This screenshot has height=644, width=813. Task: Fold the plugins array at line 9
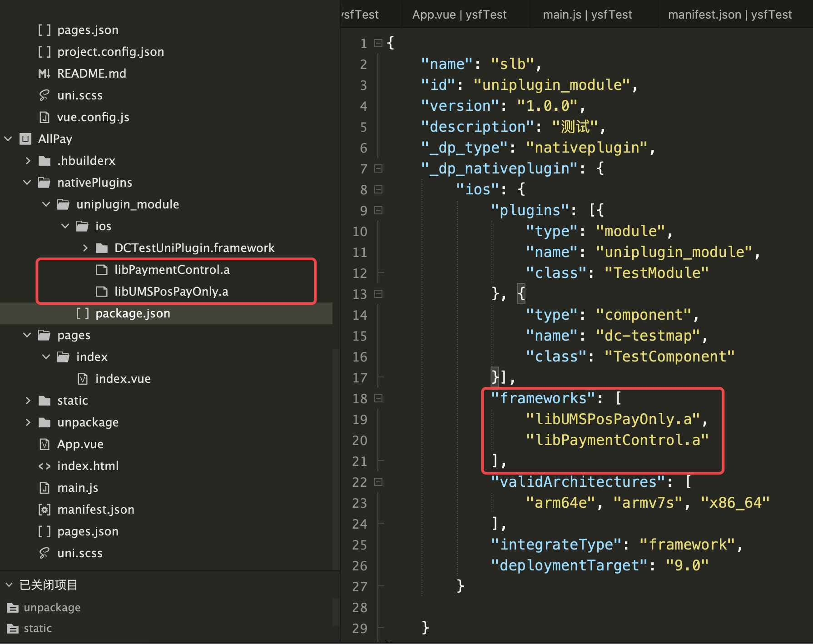tap(378, 210)
